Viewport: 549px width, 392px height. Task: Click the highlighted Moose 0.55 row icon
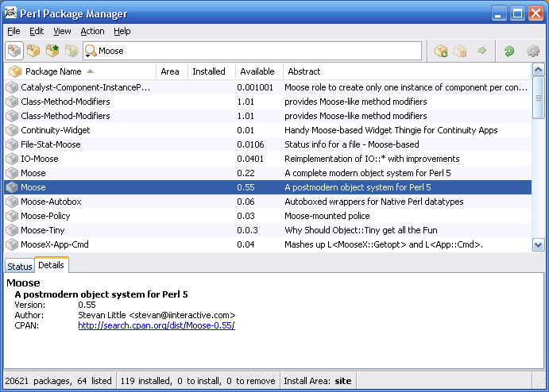[x=12, y=187]
